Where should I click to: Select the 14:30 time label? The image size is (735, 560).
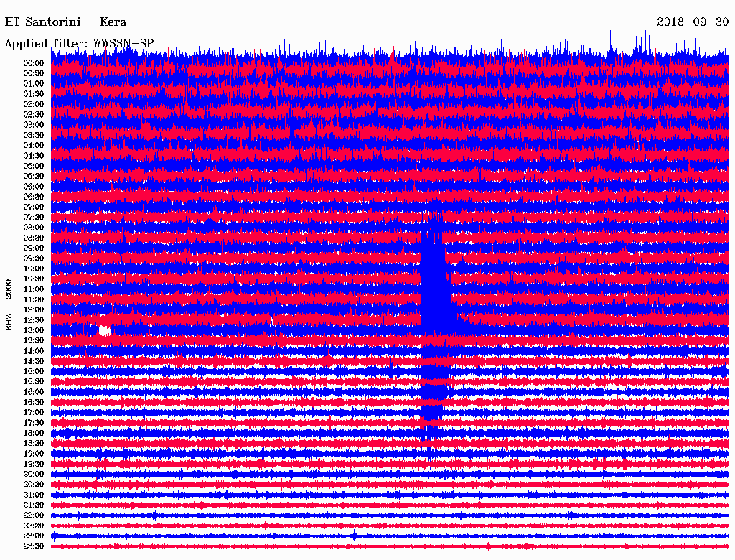34,362
